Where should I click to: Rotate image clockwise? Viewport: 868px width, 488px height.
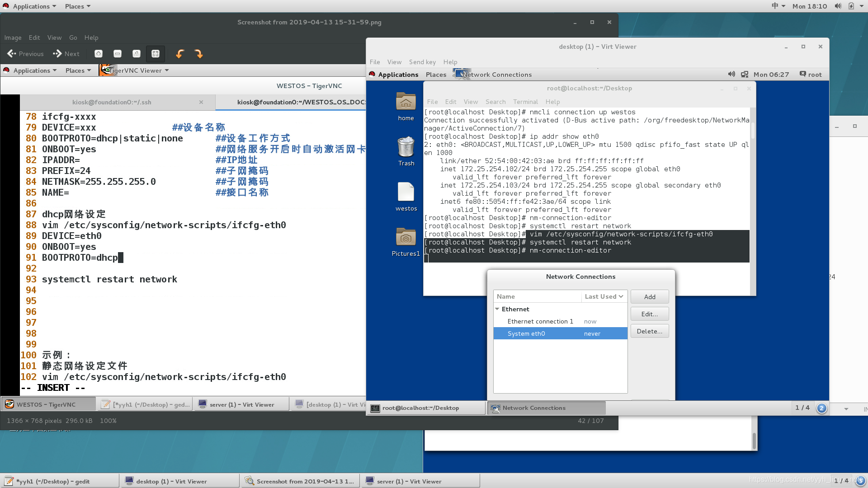point(198,54)
